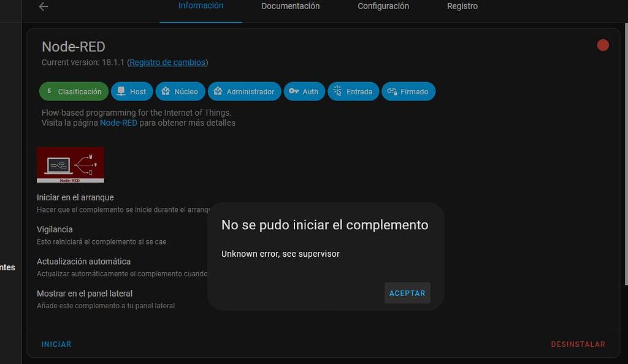
Task: Click the Auth key icon chip
Action: (x=294, y=91)
